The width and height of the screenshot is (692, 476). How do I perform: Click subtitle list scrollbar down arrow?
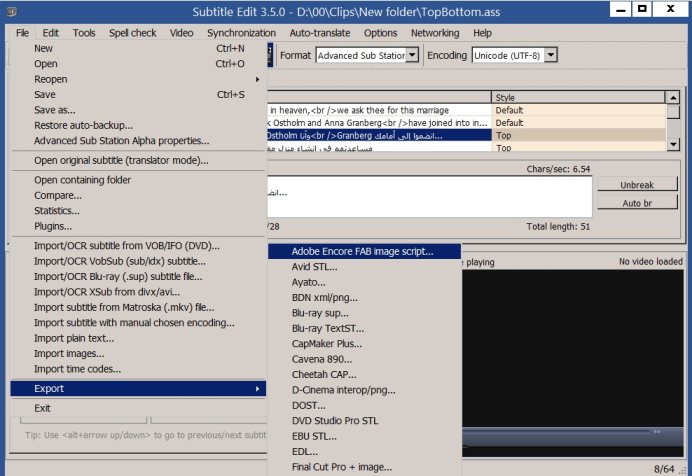(x=673, y=144)
